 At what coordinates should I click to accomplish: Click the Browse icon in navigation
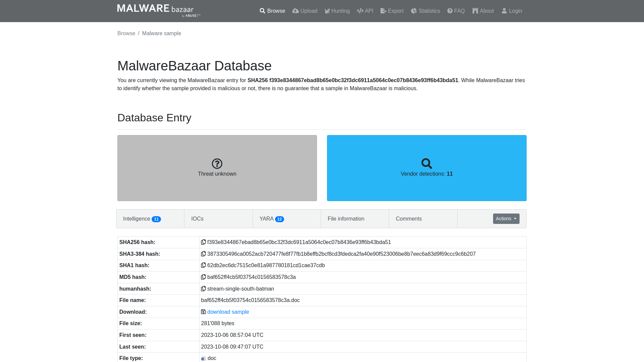262,11
